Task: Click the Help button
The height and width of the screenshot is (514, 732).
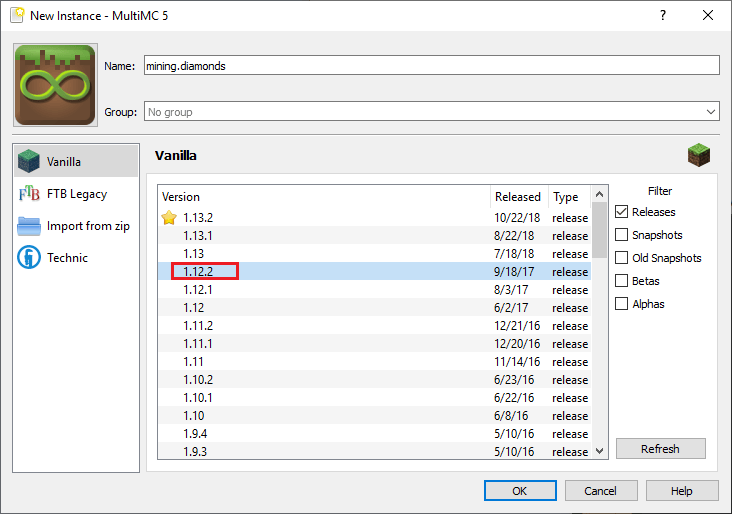Action: pos(682,491)
